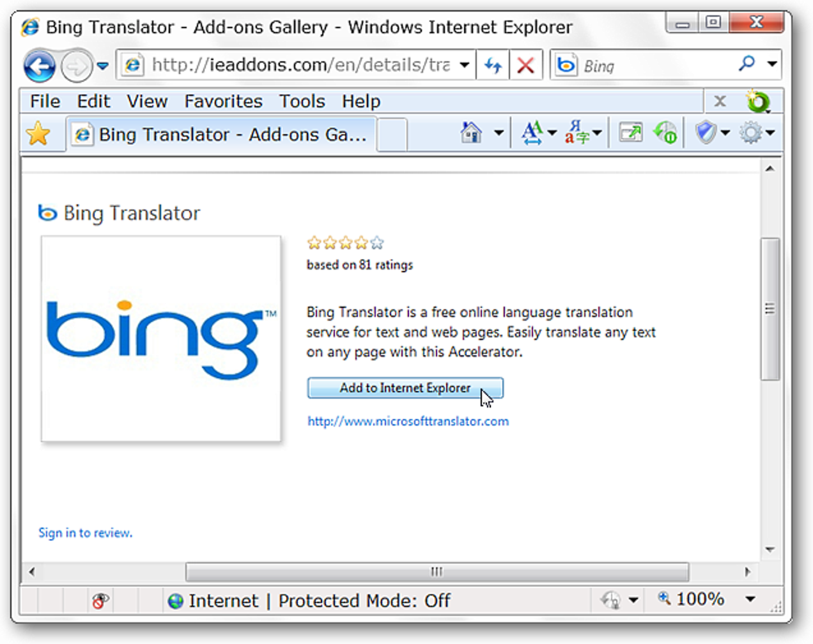Click the star rating icons
The width and height of the screenshot is (813, 644).
click(345, 243)
